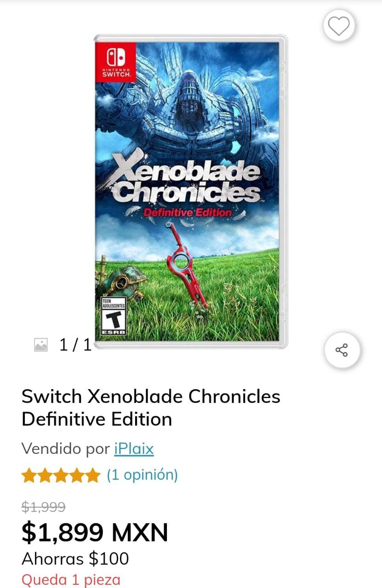Viewport: 382px width, 588px height.
Task: Tap the $1,899 MXN current price
Action: (95, 532)
